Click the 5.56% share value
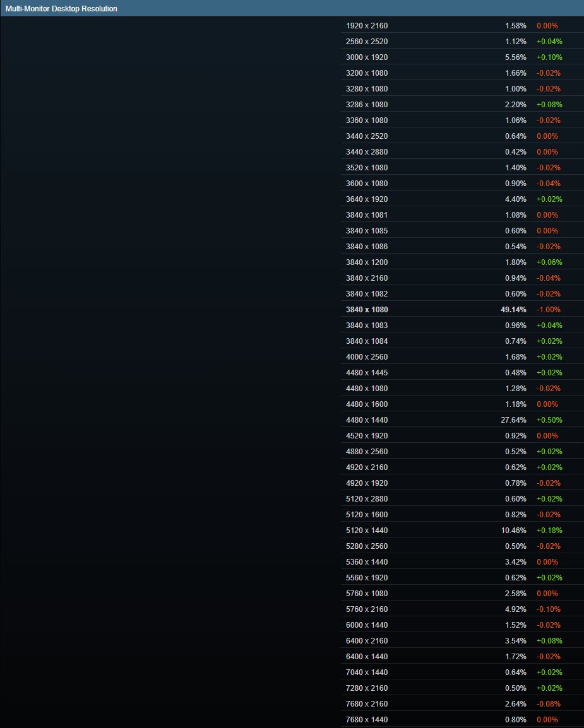The width and height of the screenshot is (584, 728). 516,57
